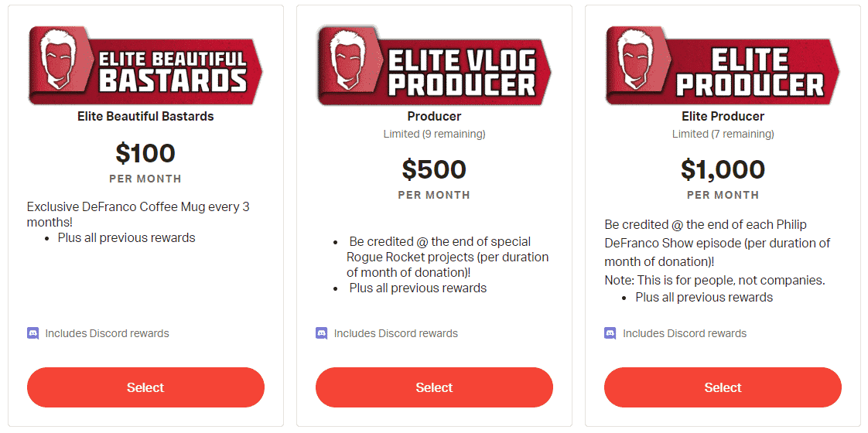Click 'Limited (7 remaining)' label
The height and width of the screenshot is (433, 868).
pos(723,134)
